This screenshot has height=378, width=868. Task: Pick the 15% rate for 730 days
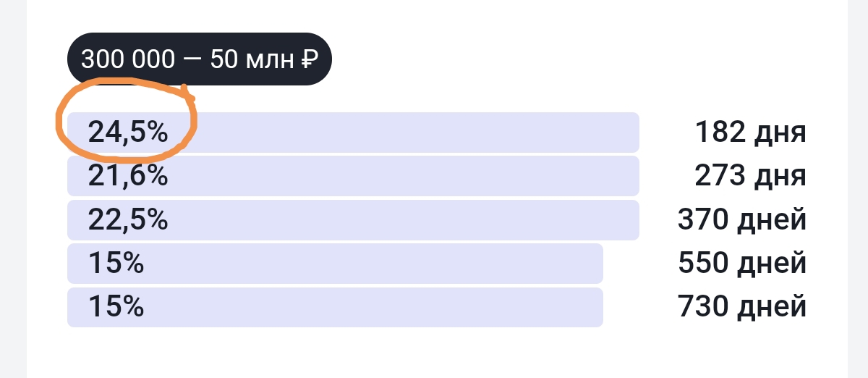click(x=116, y=308)
